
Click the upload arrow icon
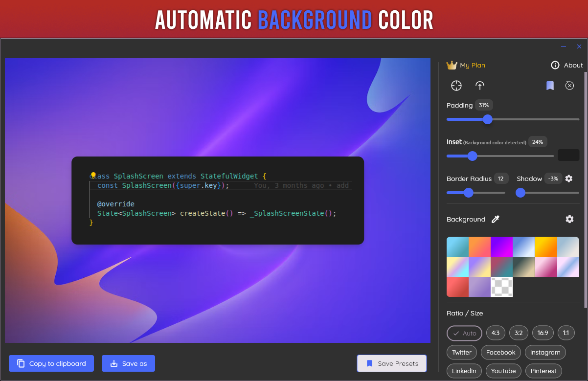[x=480, y=86]
